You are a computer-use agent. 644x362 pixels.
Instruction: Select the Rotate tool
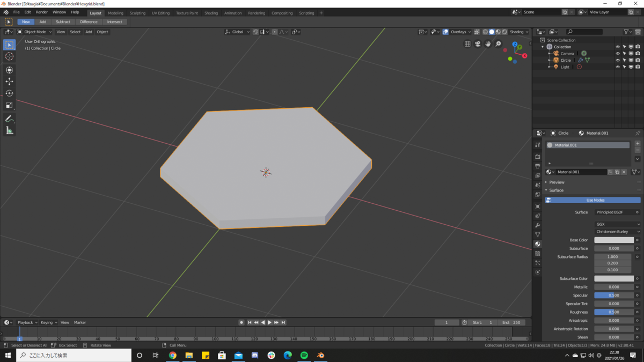[9, 93]
